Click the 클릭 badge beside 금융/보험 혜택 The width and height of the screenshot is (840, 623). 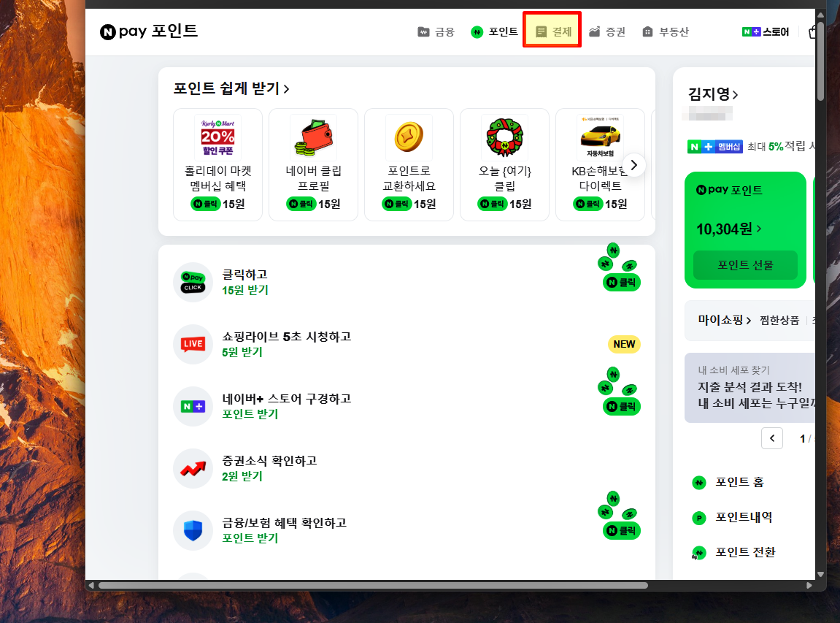point(622,531)
